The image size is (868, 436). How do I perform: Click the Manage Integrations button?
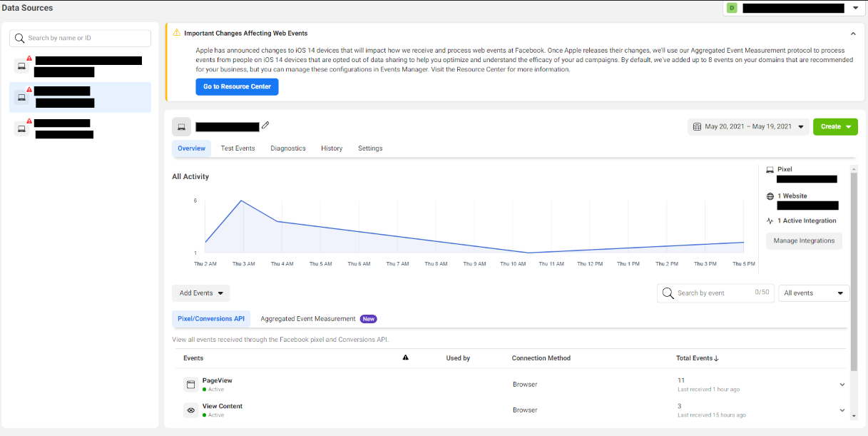(x=804, y=241)
